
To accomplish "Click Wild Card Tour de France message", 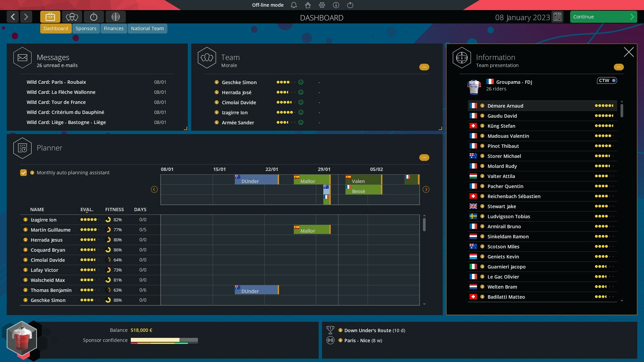I will pyautogui.click(x=56, y=102).
